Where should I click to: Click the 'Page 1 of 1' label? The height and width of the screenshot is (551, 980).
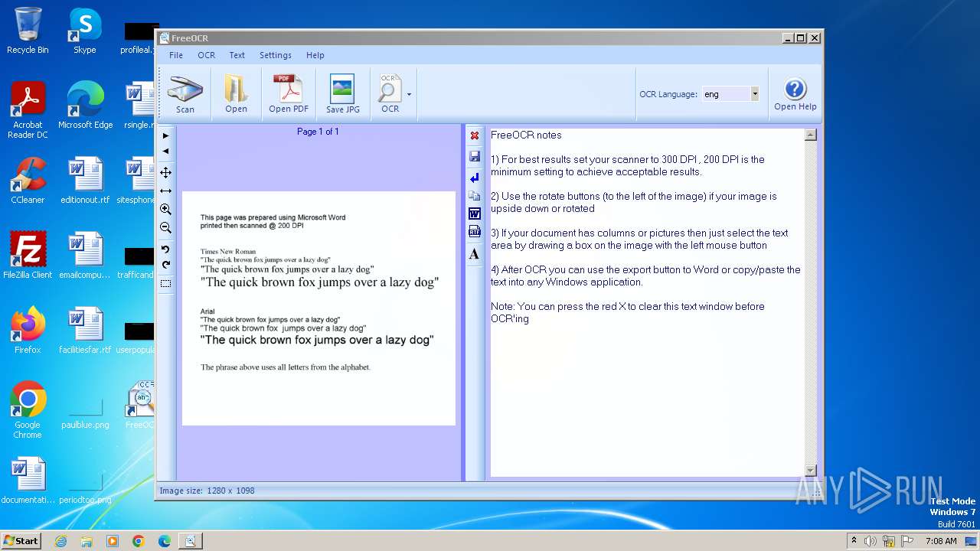click(318, 132)
